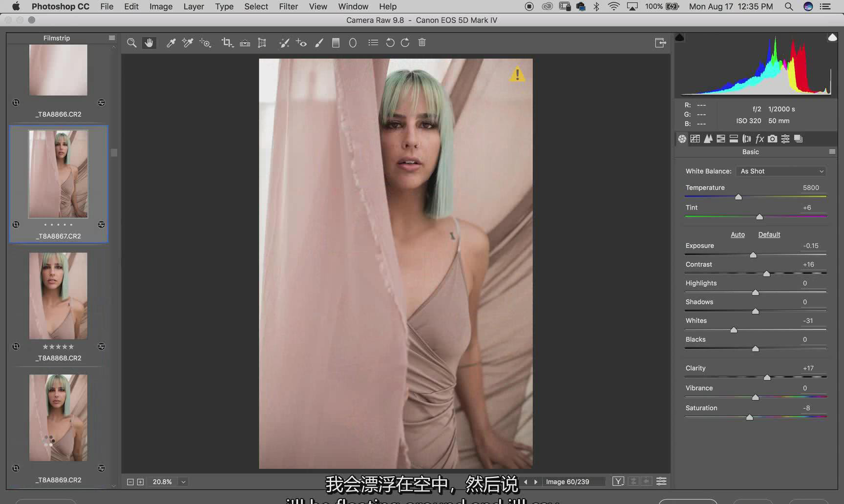
Task: Reset tone with the Default link
Action: tap(769, 234)
